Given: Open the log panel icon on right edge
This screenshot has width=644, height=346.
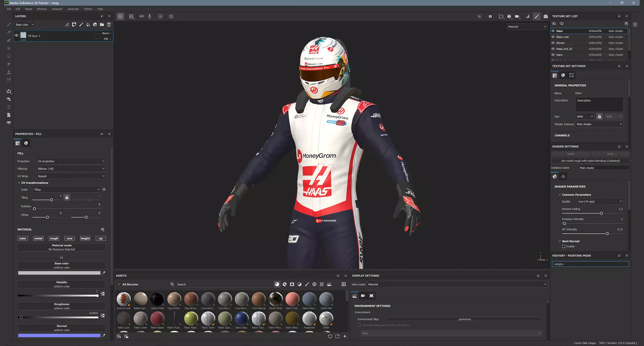Looking at the screenshot, I should point(635,24).
